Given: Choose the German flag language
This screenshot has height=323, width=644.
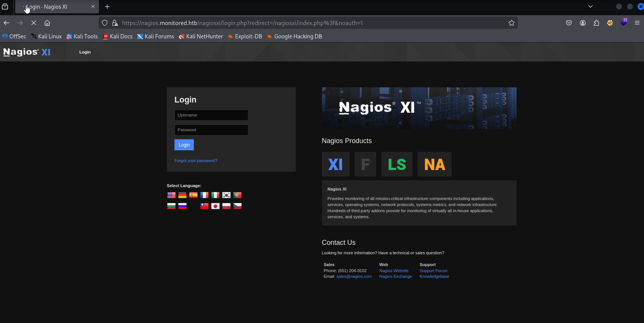Looking at the screenshot, I should click(x=182, y=195).
